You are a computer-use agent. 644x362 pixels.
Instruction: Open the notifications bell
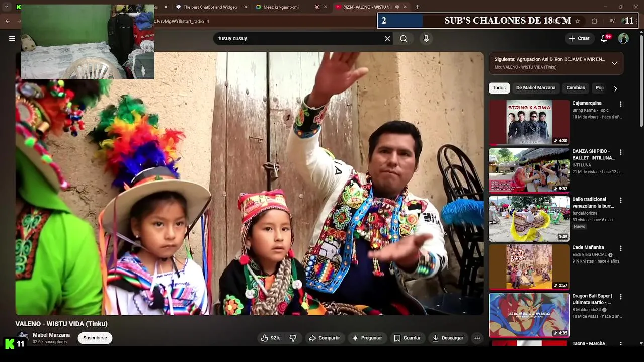(x=605, y=38)
